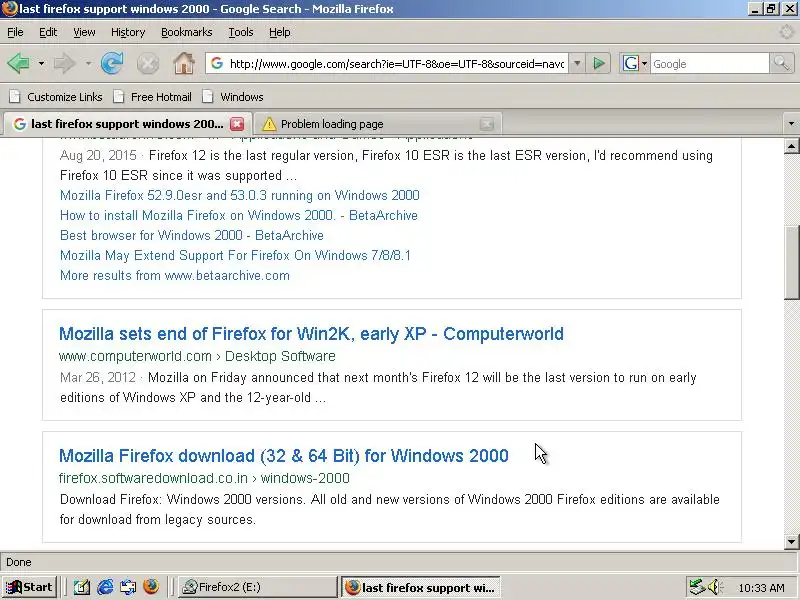Image resolution: width=800 pixels, height=600 pixels.
Task: Close the Problem loading page tab
Action: tap(487, 124)
